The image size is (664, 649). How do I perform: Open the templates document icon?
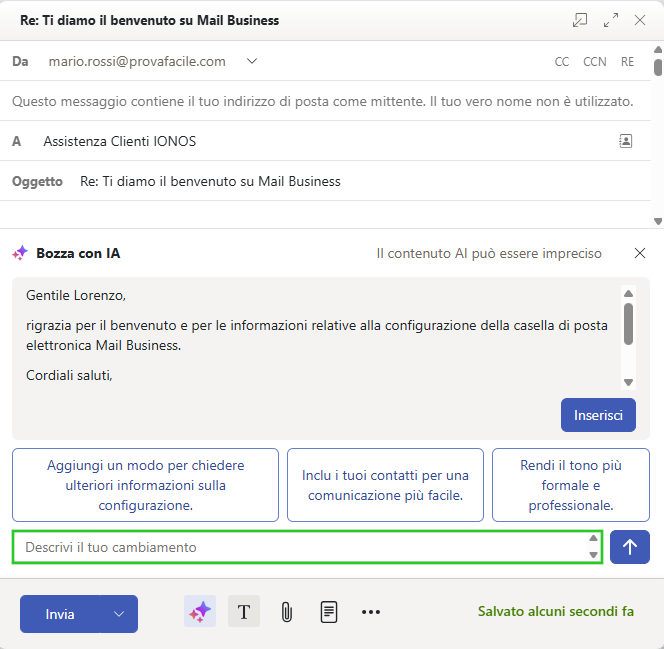tap(329, 612)
